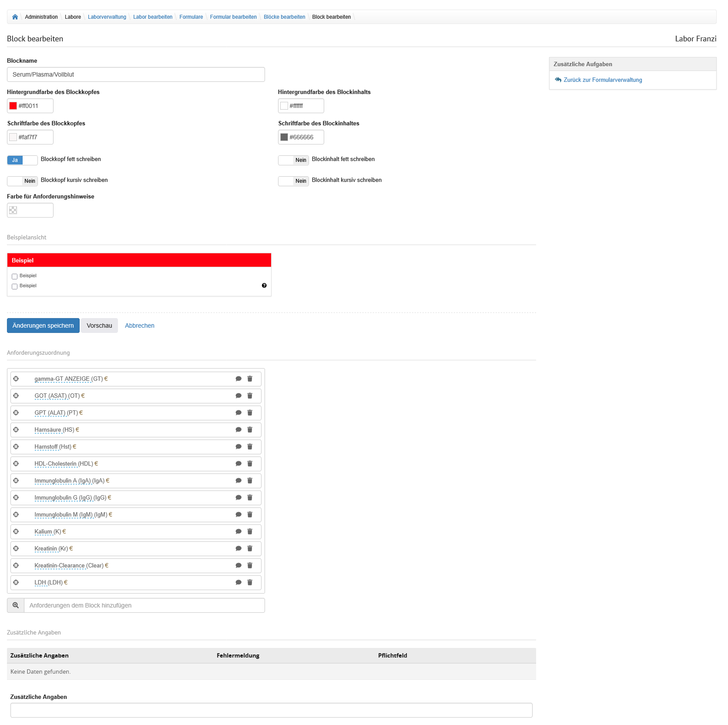The image size is (728, 725).
Task: Go to Laborverwaltung breadcrumb
Action: (107, 17)
